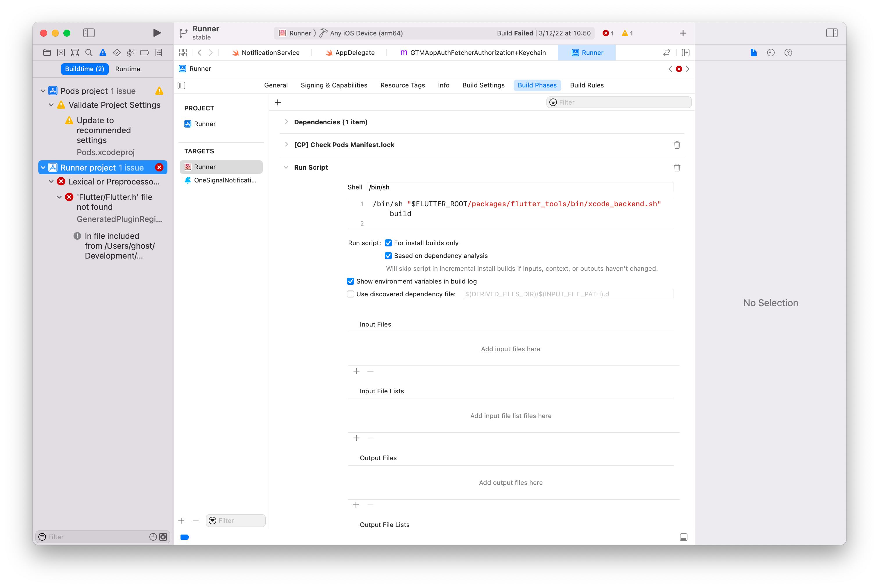The height and width of the screenshot is (588, 879).
Task: Expand [CP] Check Pods Manifest.lock phase
Action: tap(286, 144)
